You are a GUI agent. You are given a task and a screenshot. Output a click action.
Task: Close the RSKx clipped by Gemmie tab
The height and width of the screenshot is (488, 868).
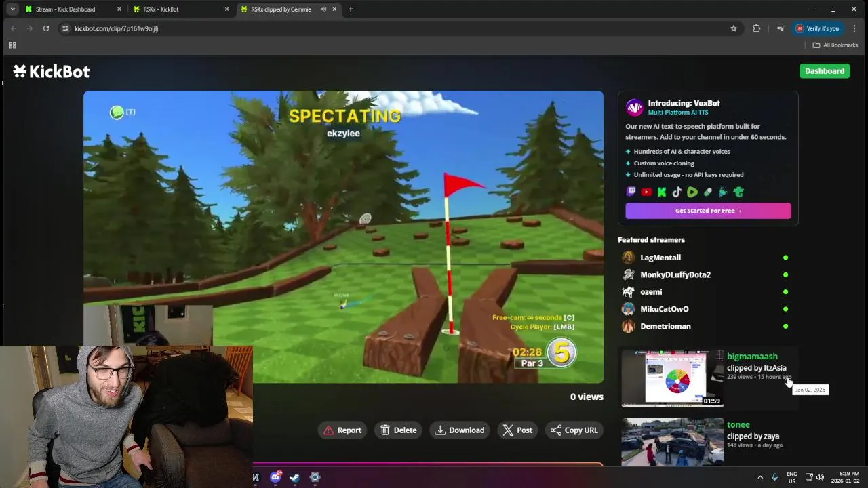pyautogui.click(x=334, y=9)
